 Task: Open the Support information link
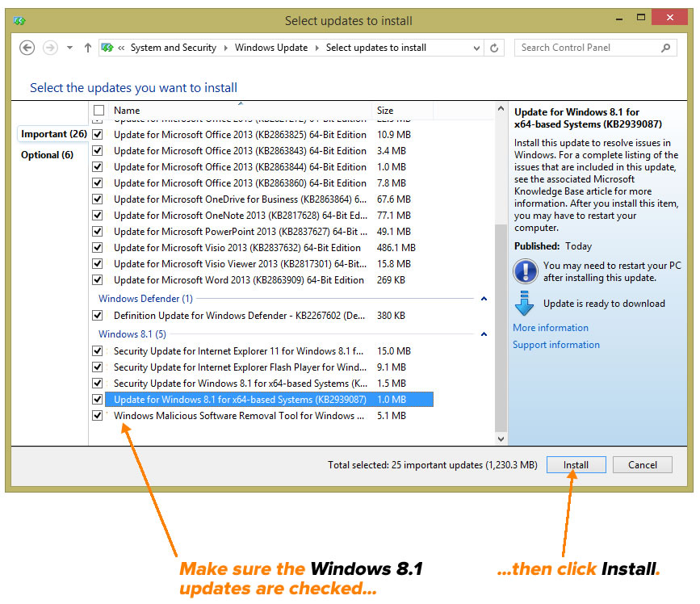[556, 345]
